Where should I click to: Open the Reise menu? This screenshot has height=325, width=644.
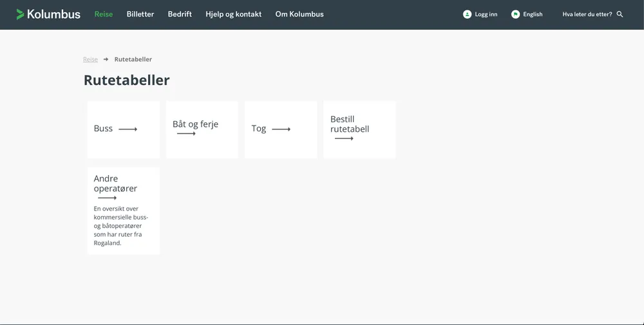coord(104,14)
